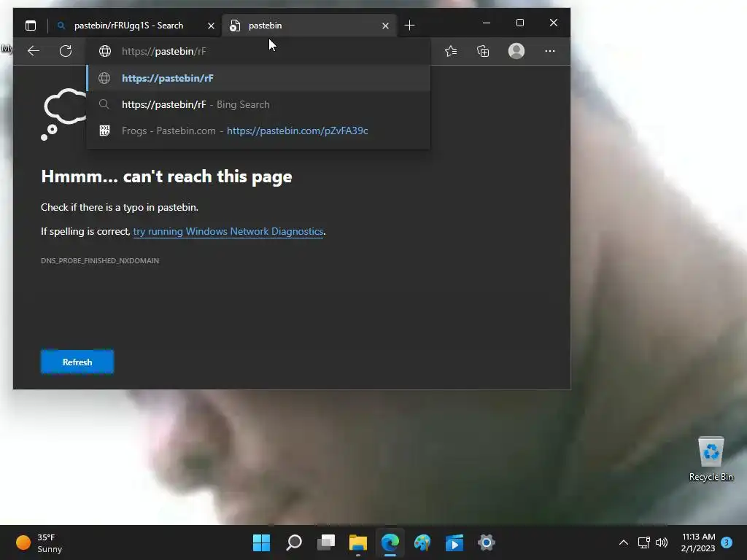Open Edge Settings and more menu
The image size is (747, 560).
[550, 51]
